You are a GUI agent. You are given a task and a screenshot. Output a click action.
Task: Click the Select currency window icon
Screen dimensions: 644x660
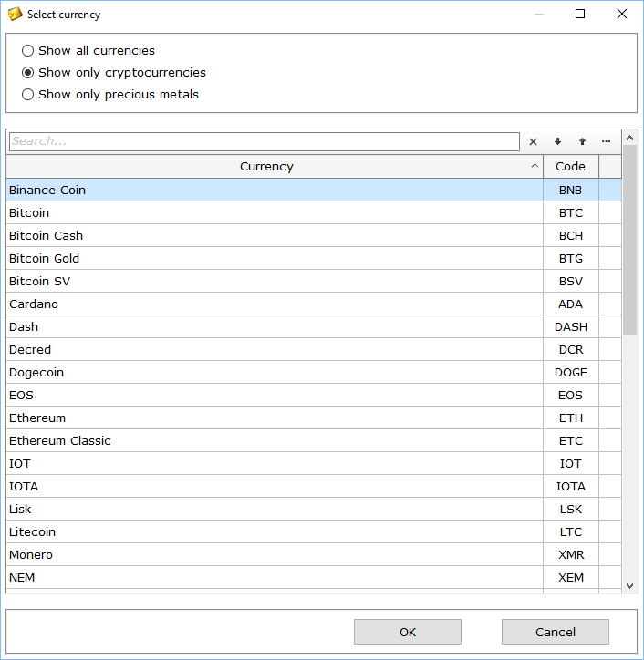15,14
